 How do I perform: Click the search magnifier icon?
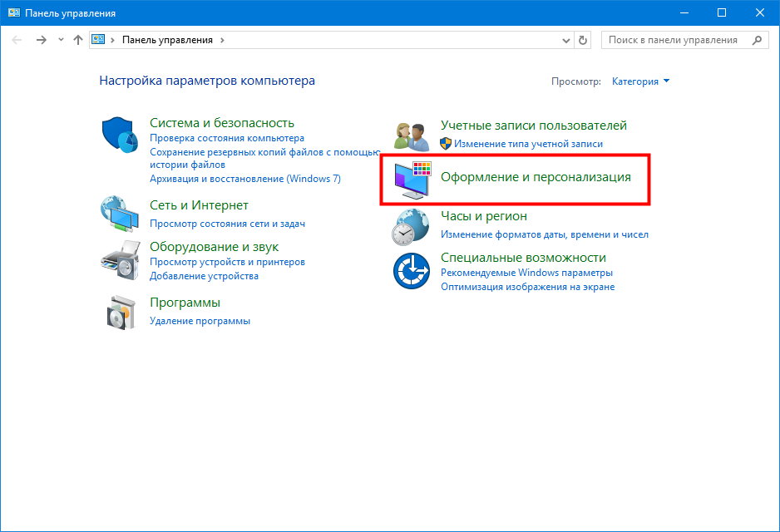pos(757,40)
